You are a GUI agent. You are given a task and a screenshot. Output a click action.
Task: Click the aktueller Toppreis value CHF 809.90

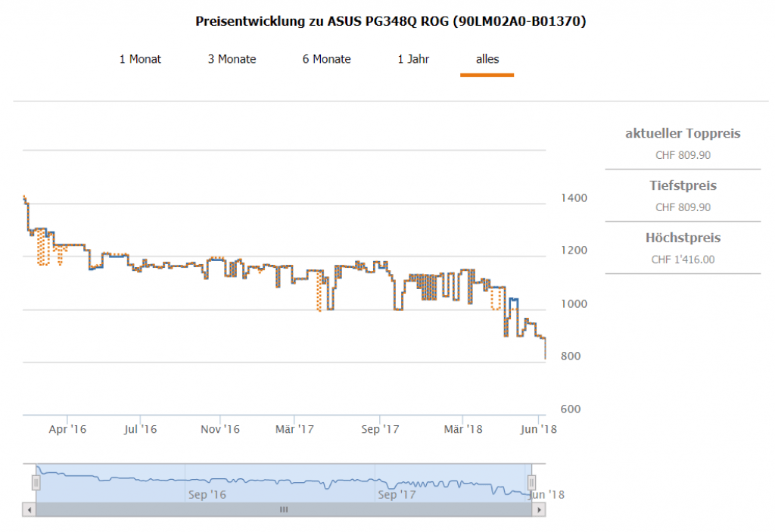[683, 155]
